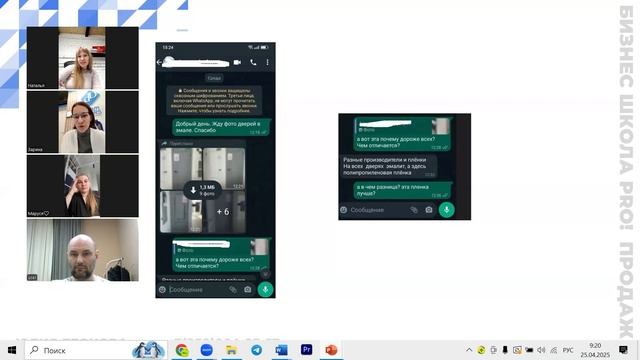Open File Explorer from the taskbar
Screen dimensions: 640x360
tap(231, 350)
